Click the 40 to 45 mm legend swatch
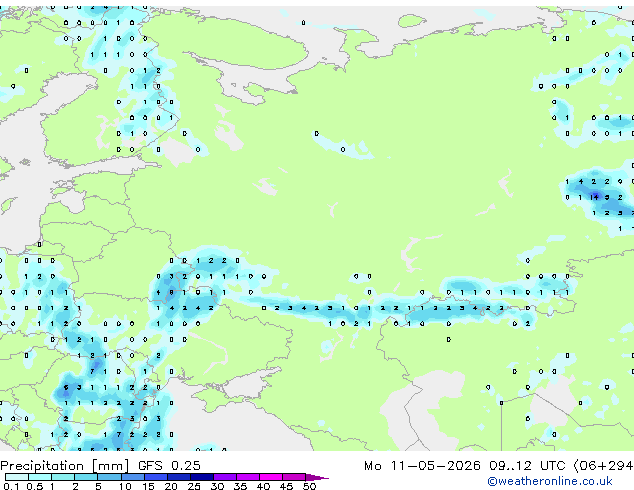Screen dimensions: 634x490 271,477
